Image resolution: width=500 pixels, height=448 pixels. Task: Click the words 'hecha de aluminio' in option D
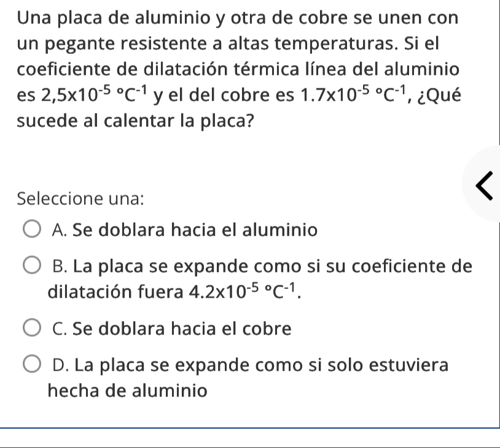(x=127, y=390)
